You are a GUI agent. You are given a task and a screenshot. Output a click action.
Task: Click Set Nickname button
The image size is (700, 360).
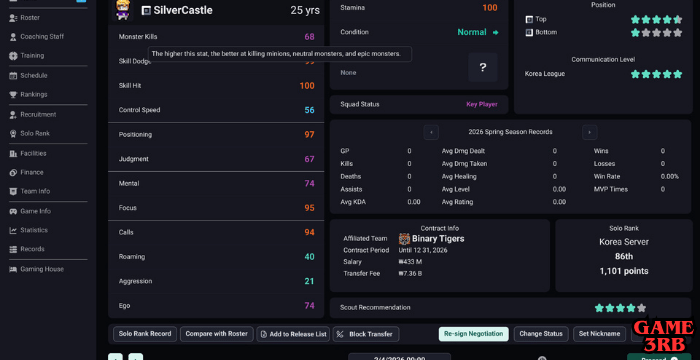tap(600, 334)
